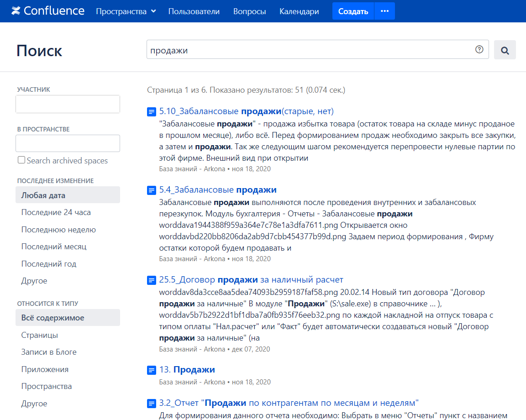Screen dimensions: 526x420
Task: Click 'дек 07, 2020' date under 25.5_Договор
Action: [251, 349]
